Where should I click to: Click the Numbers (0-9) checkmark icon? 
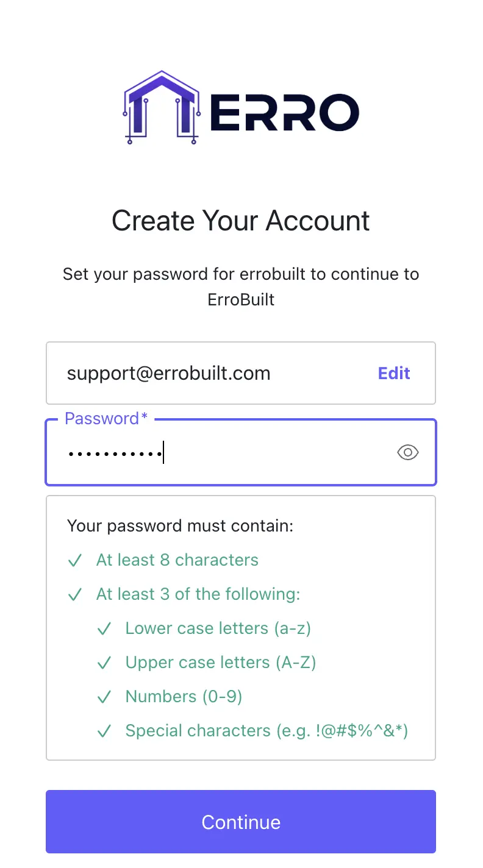tap(104, 697)
